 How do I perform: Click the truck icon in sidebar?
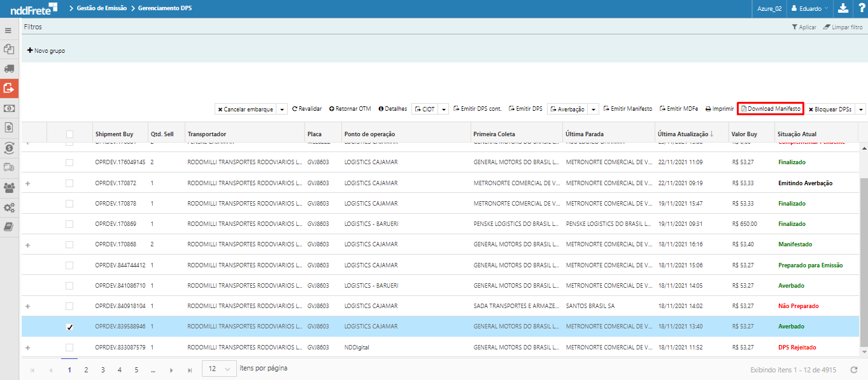pyautogui.click(x=9, y=68)
